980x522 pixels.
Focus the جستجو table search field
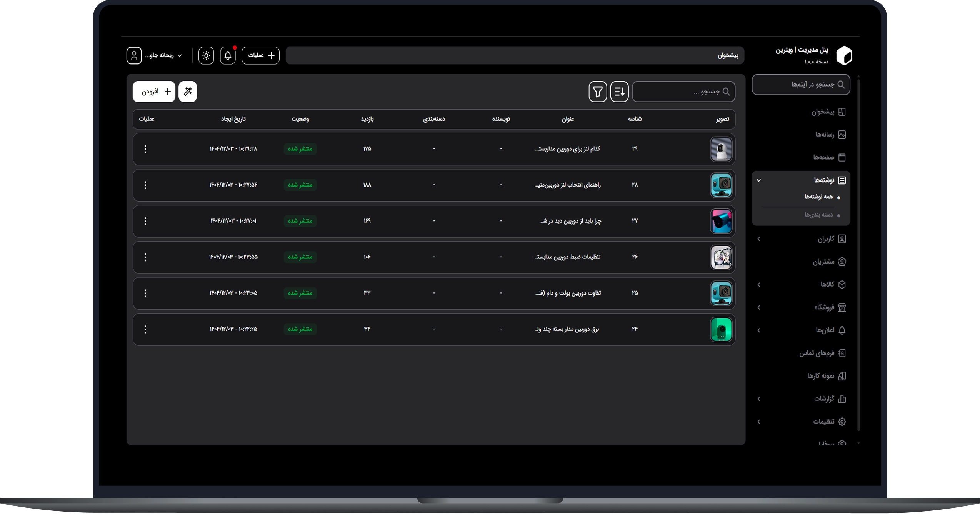683,92
